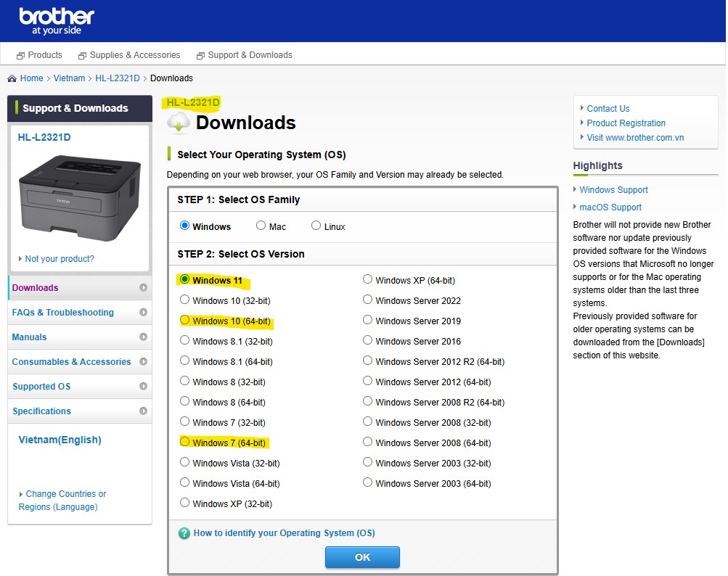Click arrow icon beside Specifications
The width and height of the screenshot is (728, 576).
(143, 411)
